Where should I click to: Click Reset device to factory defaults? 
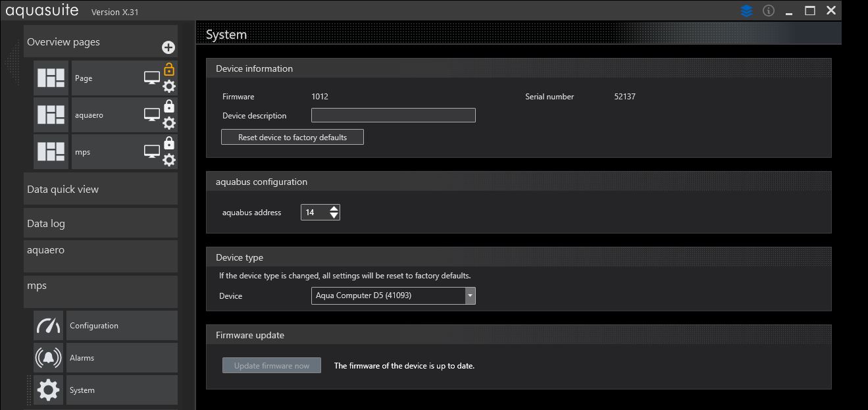292,137
